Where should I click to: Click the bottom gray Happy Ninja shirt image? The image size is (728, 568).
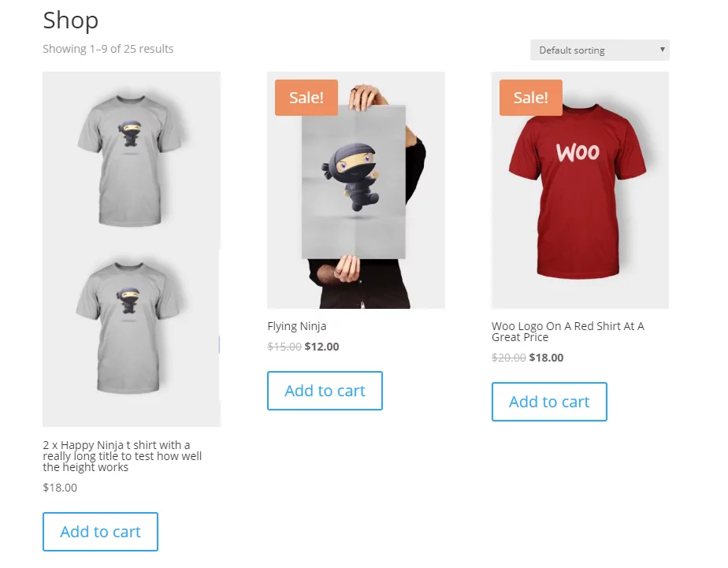point(129,327)
